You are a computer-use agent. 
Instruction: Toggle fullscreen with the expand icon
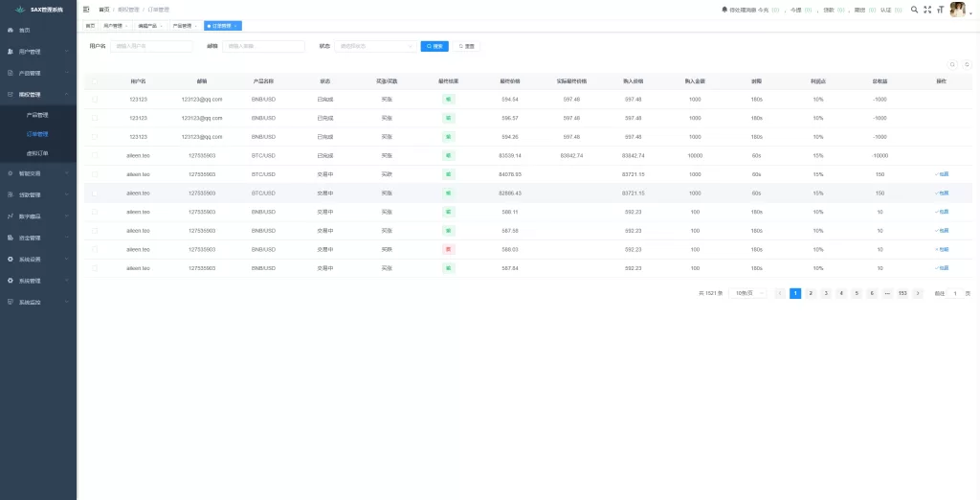[x=927, y=10]
